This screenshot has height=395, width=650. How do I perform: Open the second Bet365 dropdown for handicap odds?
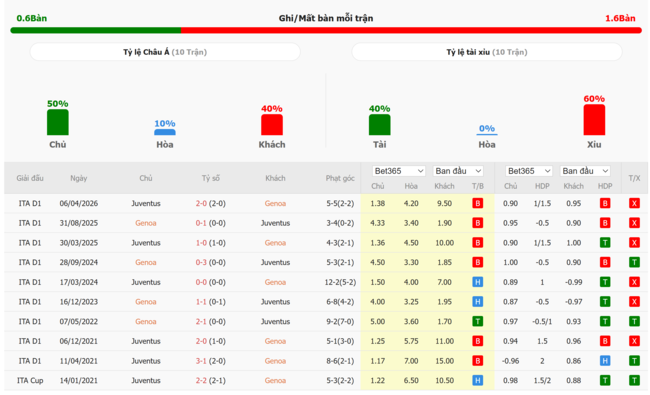529,171
